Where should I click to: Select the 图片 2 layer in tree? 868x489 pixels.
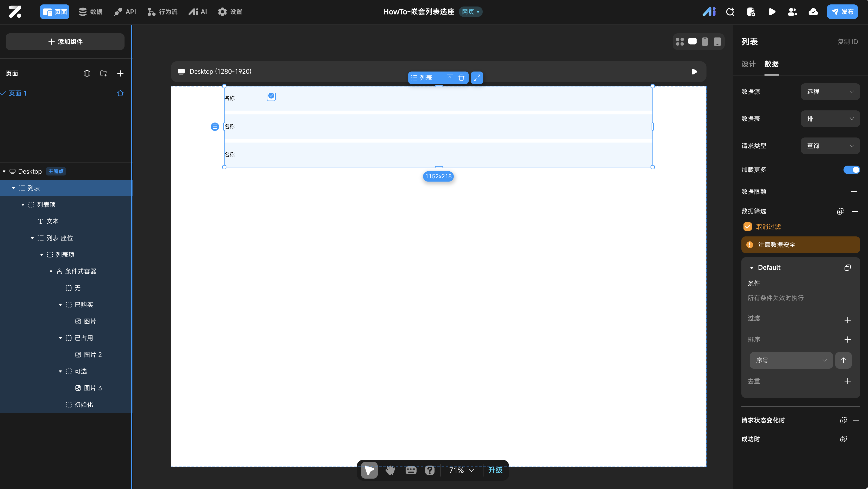coord(92,355)
